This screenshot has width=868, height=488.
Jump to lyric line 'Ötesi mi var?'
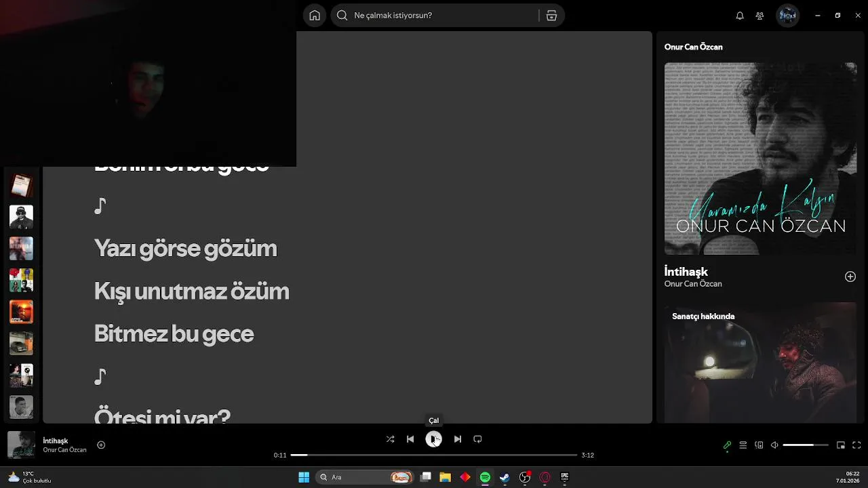click(x=162, y=415)
